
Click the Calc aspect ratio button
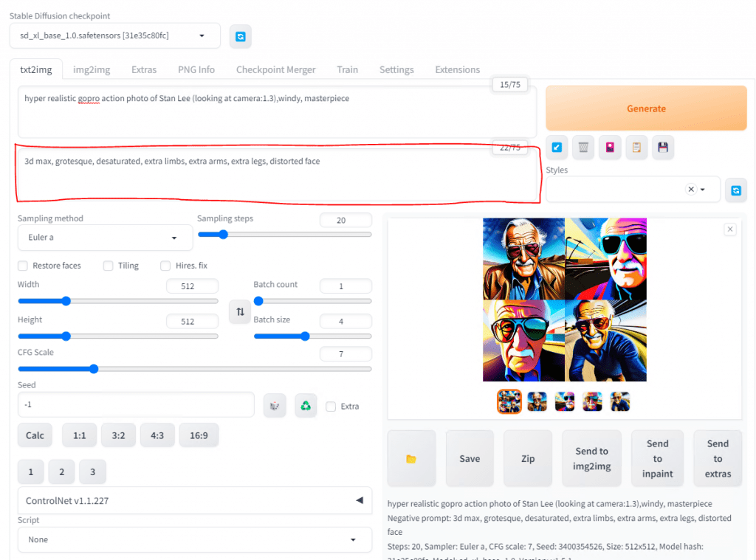tap(35, 435)
